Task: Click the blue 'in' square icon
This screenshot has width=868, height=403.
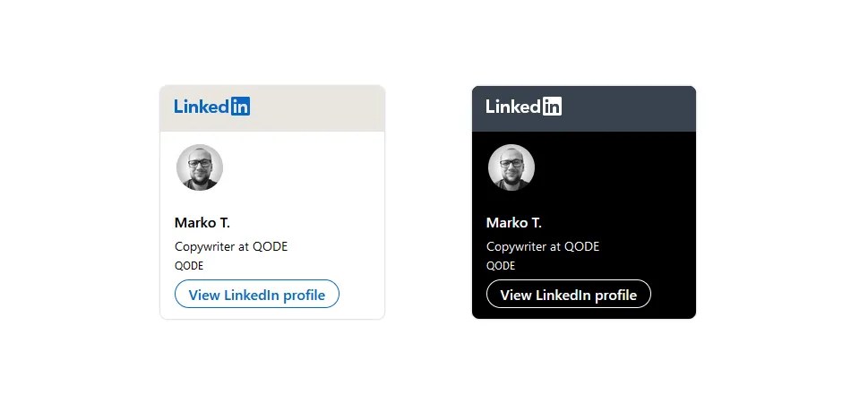Action: click(x=240, y=107)
